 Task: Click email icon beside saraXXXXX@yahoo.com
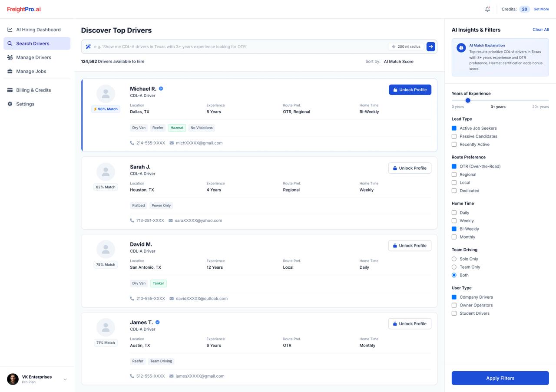pyautogui.click(x=171, y=221)
